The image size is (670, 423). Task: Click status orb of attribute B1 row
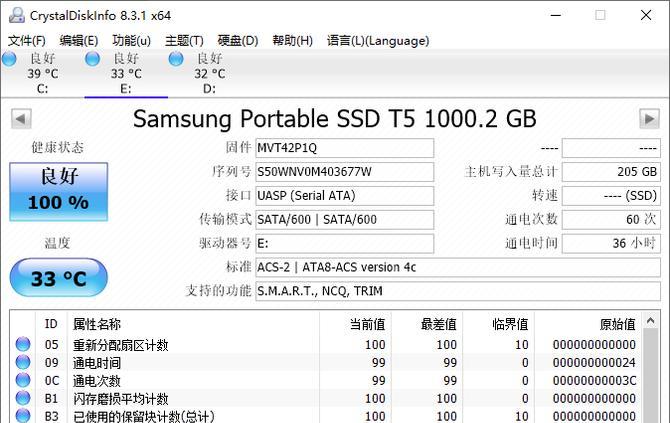click(x=23, y=398)
